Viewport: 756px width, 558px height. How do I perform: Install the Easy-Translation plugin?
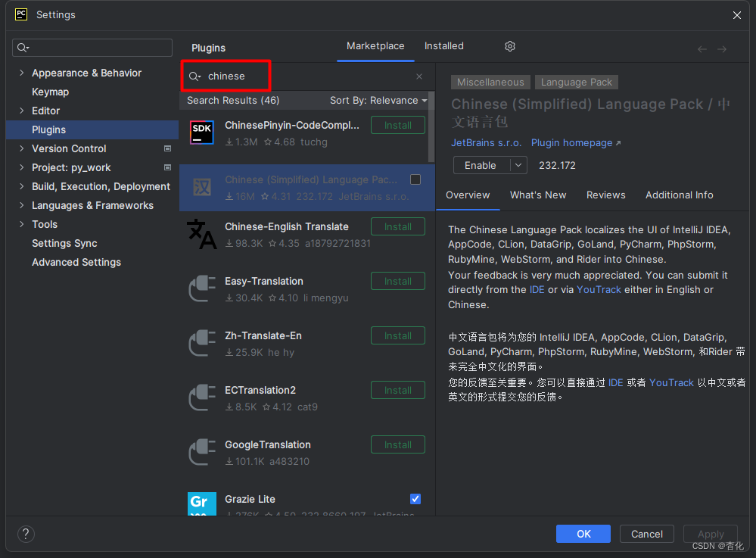click(398, 281)
